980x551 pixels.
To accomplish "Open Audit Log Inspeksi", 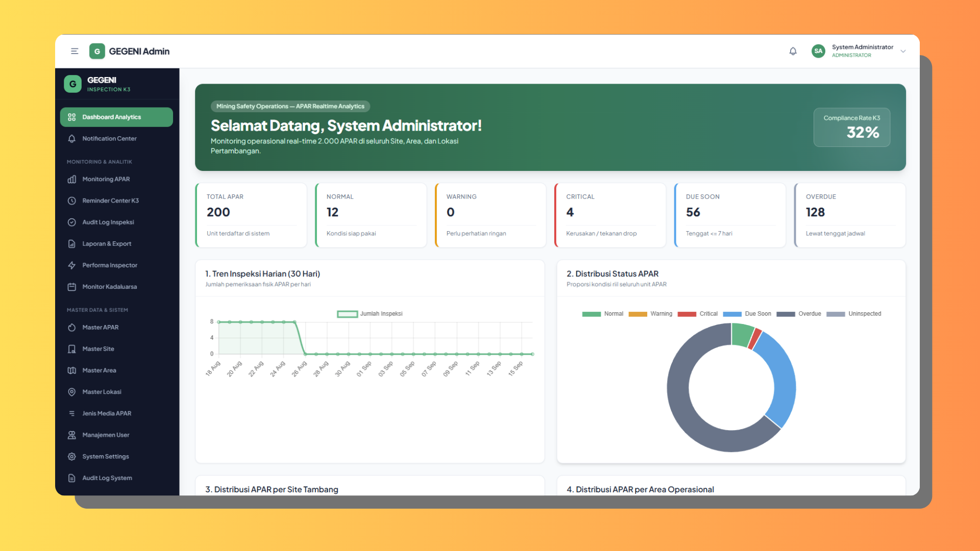I will click(x=116, y=222).
